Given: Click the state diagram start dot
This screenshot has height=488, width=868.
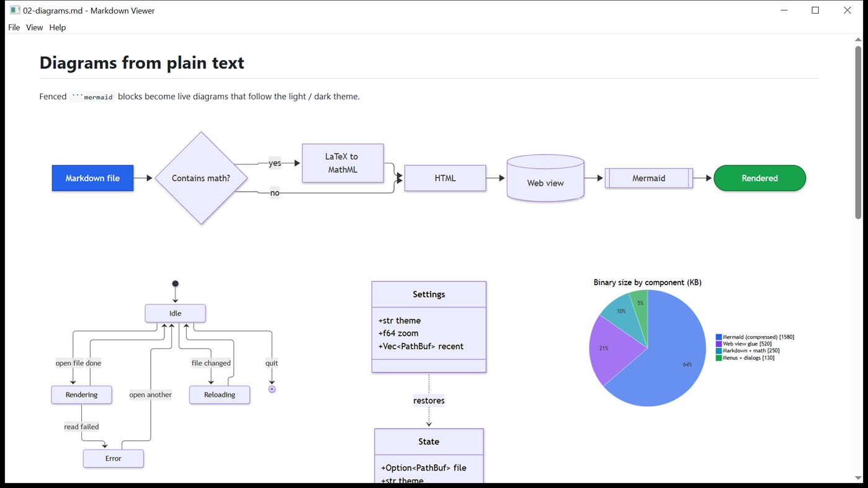Looking at the screenshot, I should point(175,283).
